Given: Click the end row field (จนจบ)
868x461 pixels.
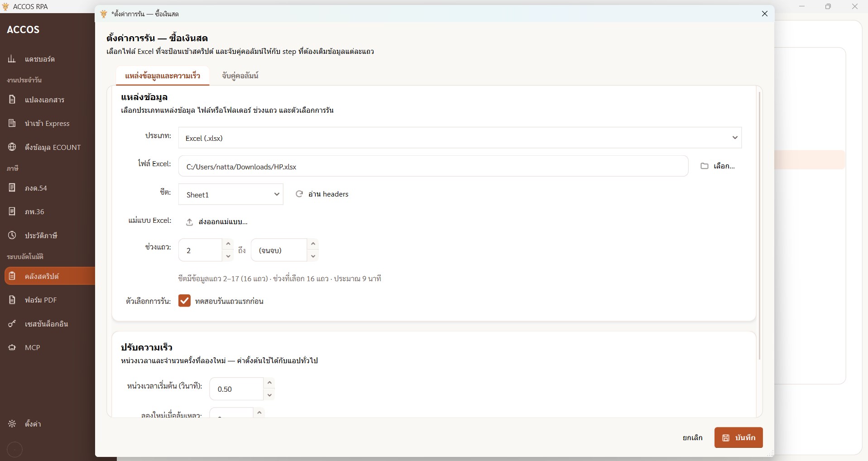Looking at the screenshot, I should point(279,250).
